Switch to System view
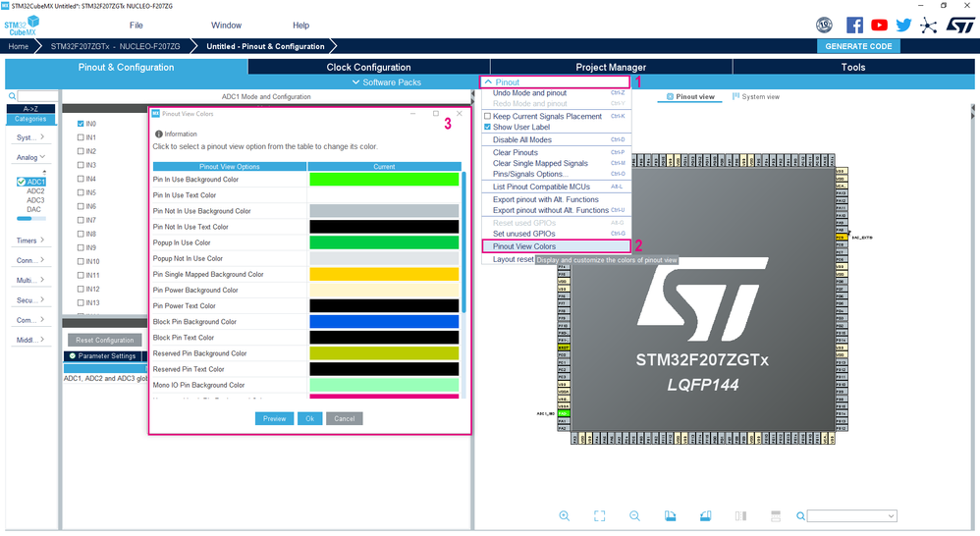Image resolution: width=980 pixels, height=536 pixels. [756, 97]
